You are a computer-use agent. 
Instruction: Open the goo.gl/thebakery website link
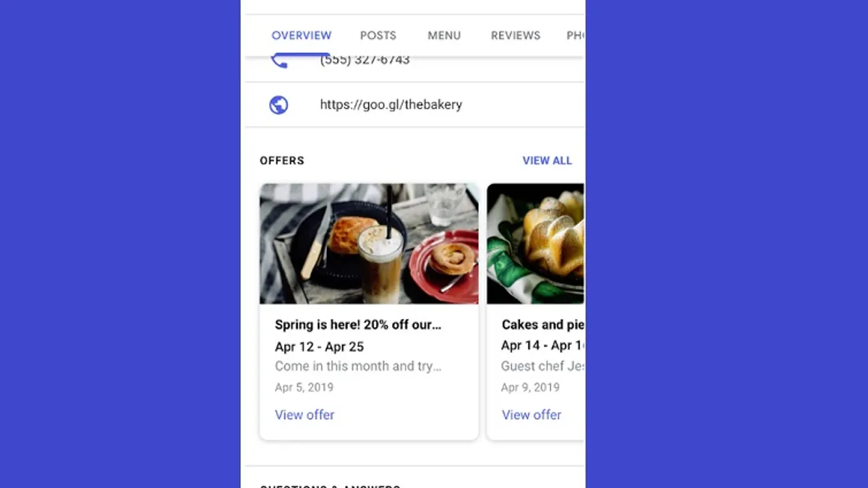(x=391, y=105)
